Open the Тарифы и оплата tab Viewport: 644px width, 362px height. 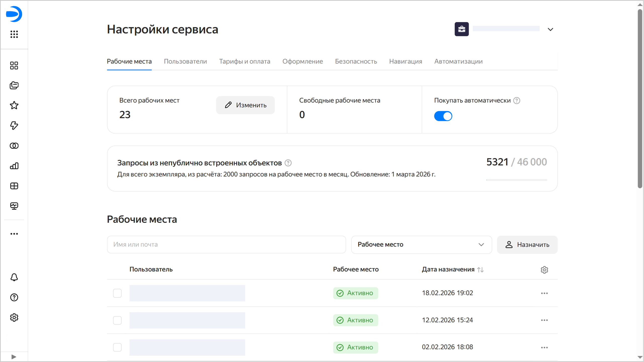point(244,61)
